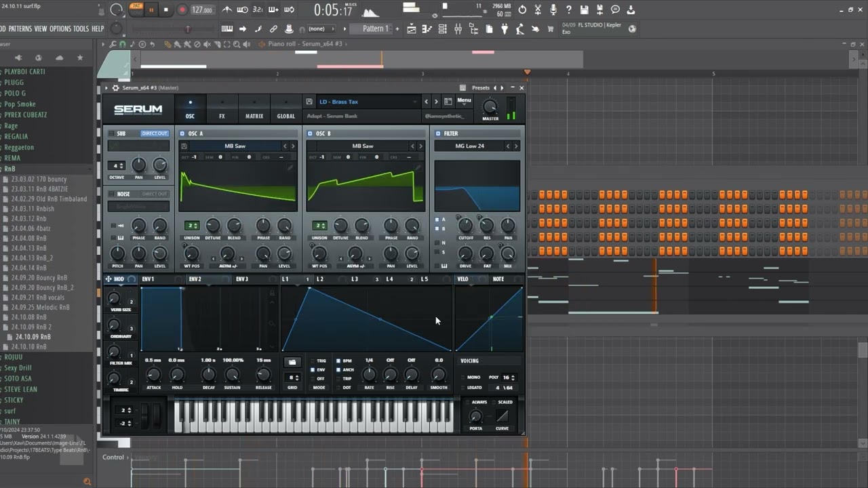Click the undo history circular arrow icon

click(x=522, y=9)
